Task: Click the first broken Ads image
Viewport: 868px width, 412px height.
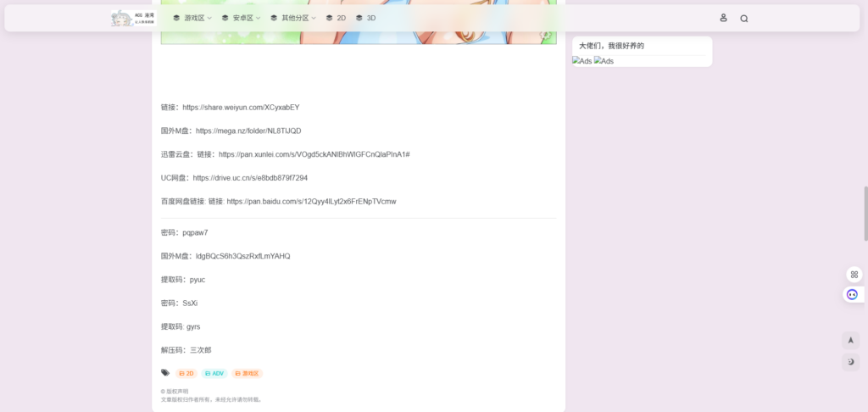Action: coord(581,61)
